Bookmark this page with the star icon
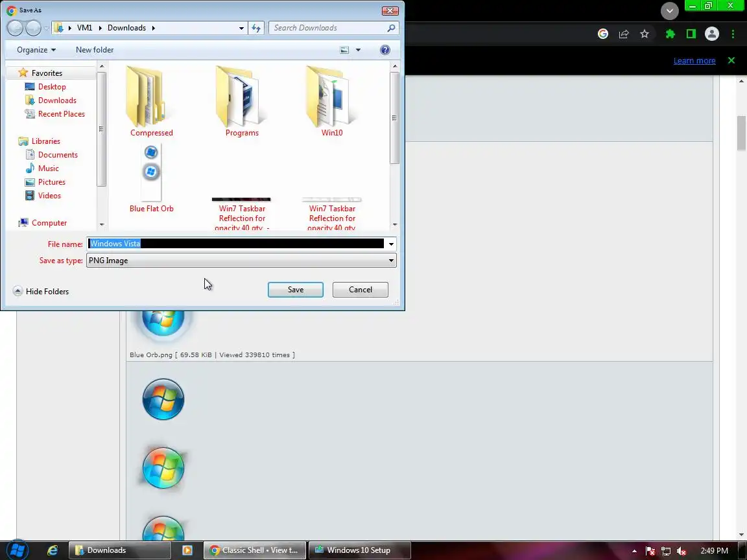This screenshot has width=747, height=560. click(645, 34)
